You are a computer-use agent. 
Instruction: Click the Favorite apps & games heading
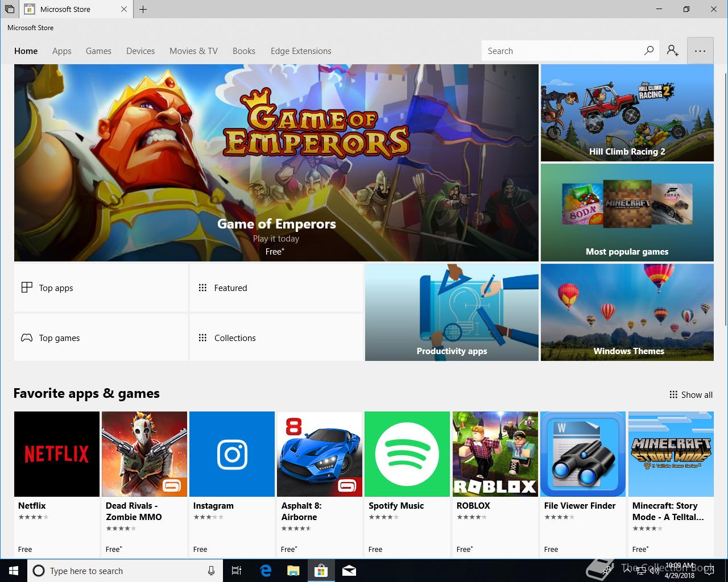click(x=86, y=393)
